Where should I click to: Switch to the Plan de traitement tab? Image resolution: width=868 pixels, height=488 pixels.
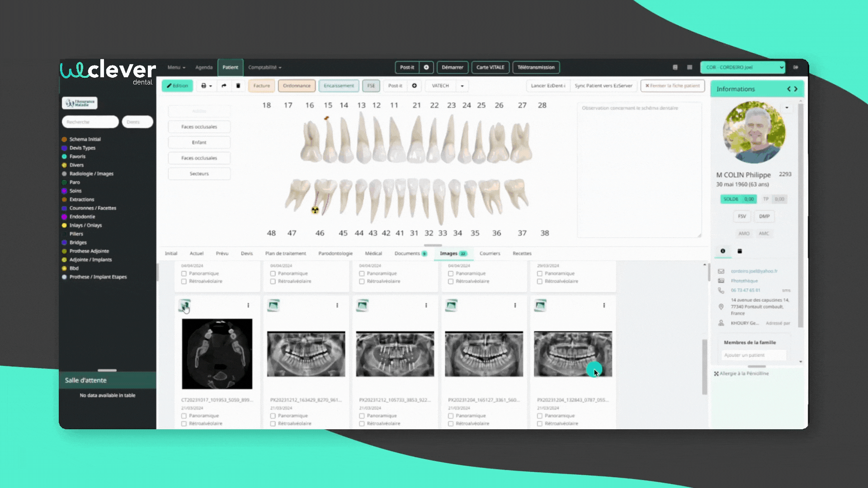pos(286,253)
